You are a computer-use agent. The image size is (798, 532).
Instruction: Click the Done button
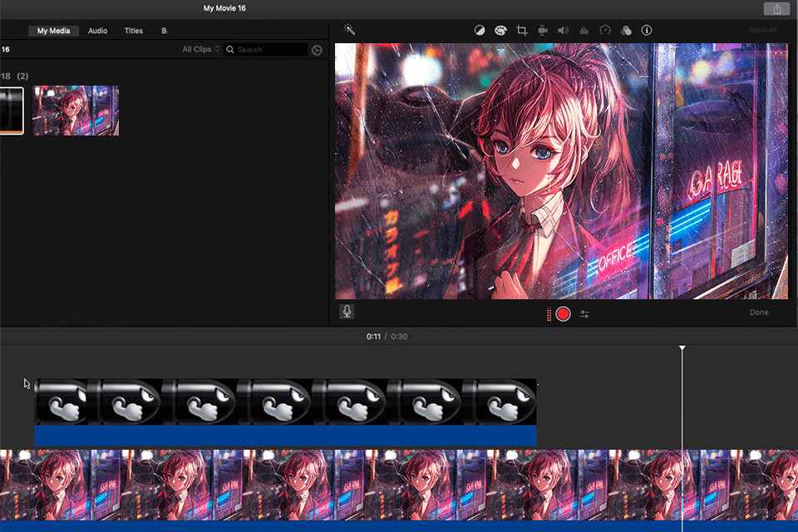(759, 312)
